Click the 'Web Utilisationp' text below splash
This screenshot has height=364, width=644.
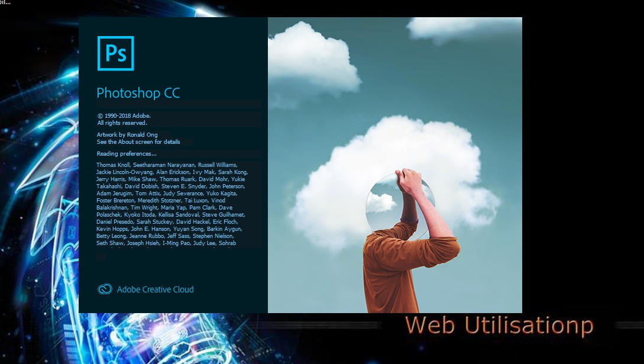[x=499, y=326]
